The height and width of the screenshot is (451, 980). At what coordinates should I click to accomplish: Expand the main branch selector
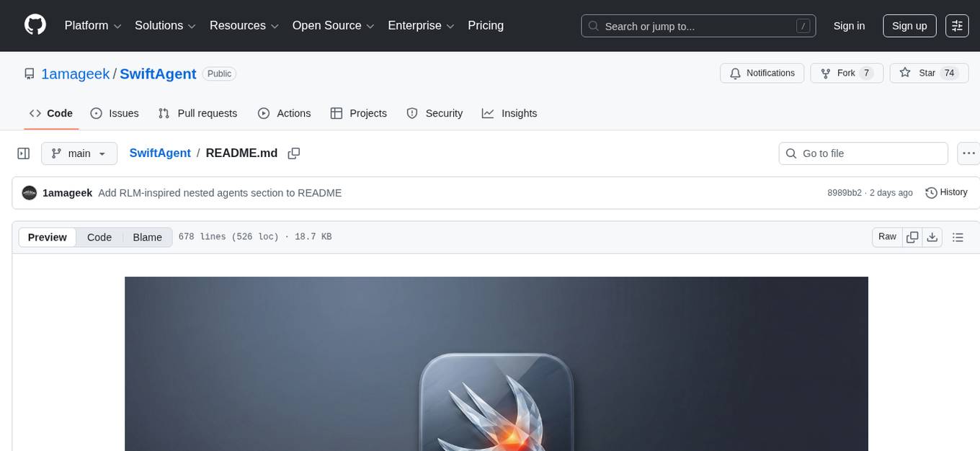(79, 153)
